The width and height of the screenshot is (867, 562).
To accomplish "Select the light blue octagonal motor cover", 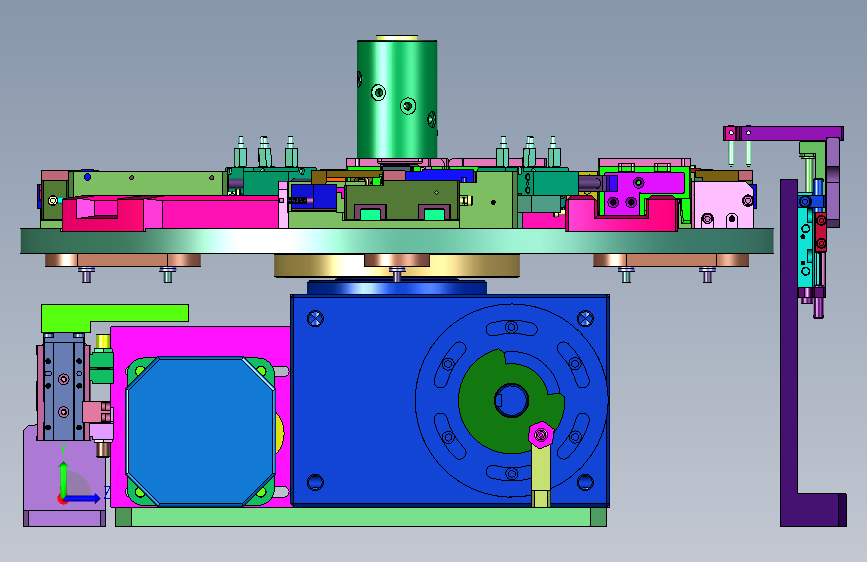I will (201, 431).
